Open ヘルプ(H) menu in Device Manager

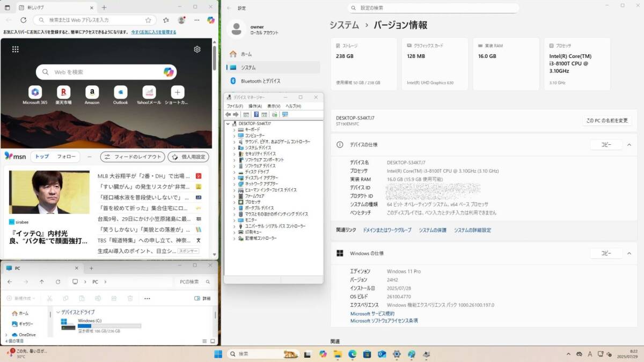pyautogui.click(x=294, y=106)
